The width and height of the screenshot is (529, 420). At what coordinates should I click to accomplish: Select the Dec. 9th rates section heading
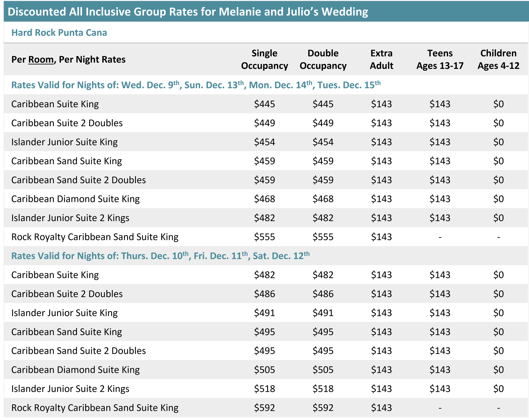pos(196,85)
